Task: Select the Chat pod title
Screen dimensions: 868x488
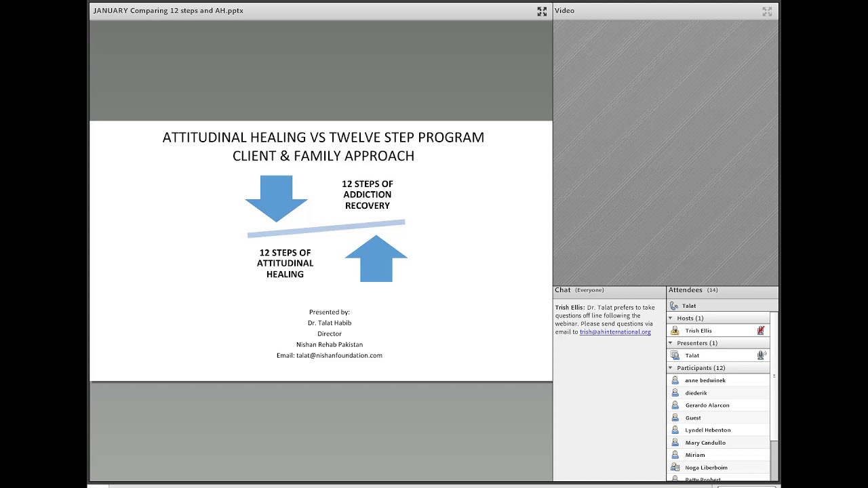Action: point(563,290)
